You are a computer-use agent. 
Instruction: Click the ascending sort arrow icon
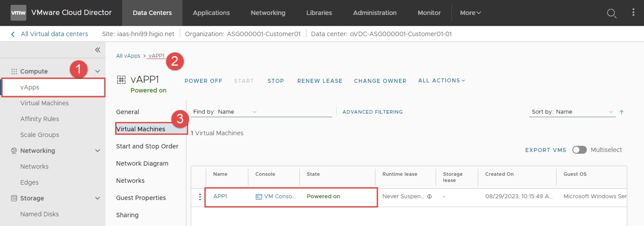[622, 112]
